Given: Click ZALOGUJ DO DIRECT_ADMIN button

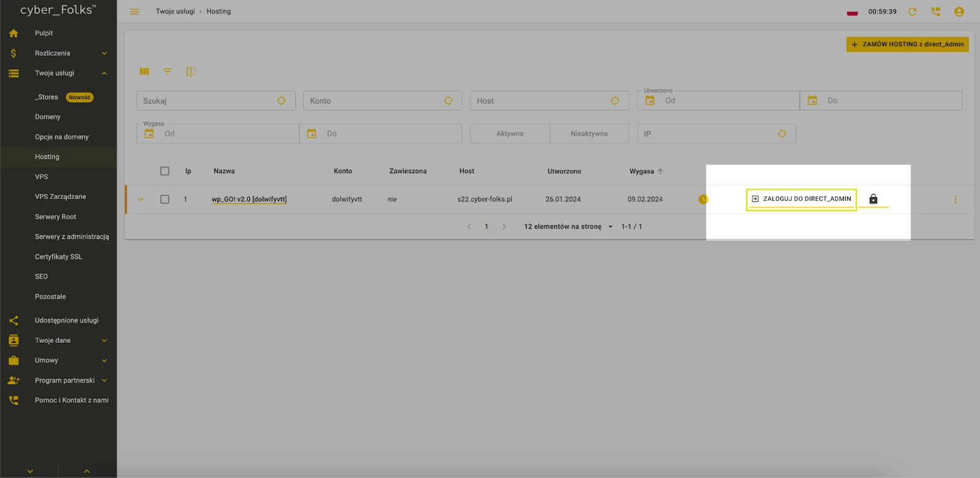Looking at the screenshot, I should point(801,199).
